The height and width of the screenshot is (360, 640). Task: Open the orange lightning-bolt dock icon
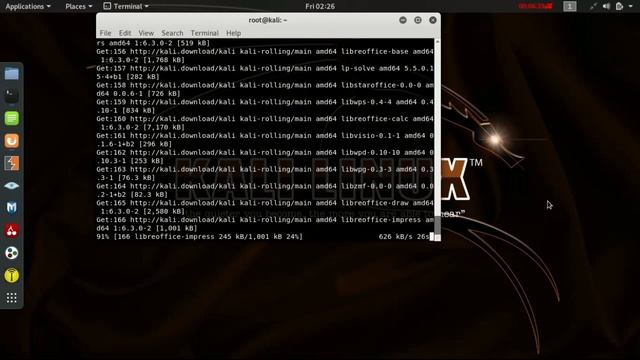click(x=11, y=163)
